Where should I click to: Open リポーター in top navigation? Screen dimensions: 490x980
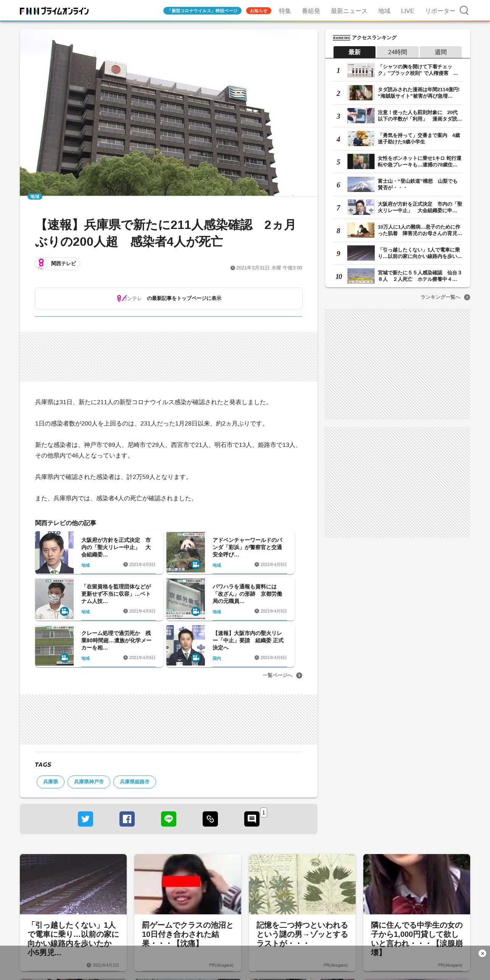(440, 11)
